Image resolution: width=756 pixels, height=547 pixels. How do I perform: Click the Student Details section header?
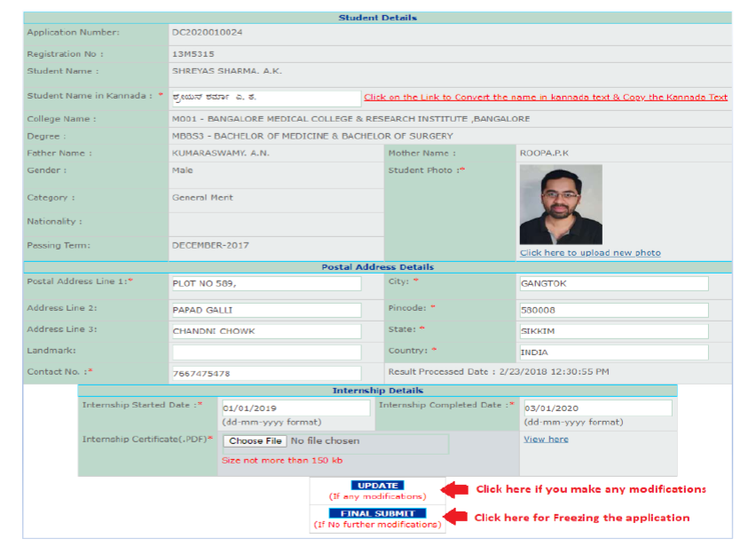click(x=377, y=18)
